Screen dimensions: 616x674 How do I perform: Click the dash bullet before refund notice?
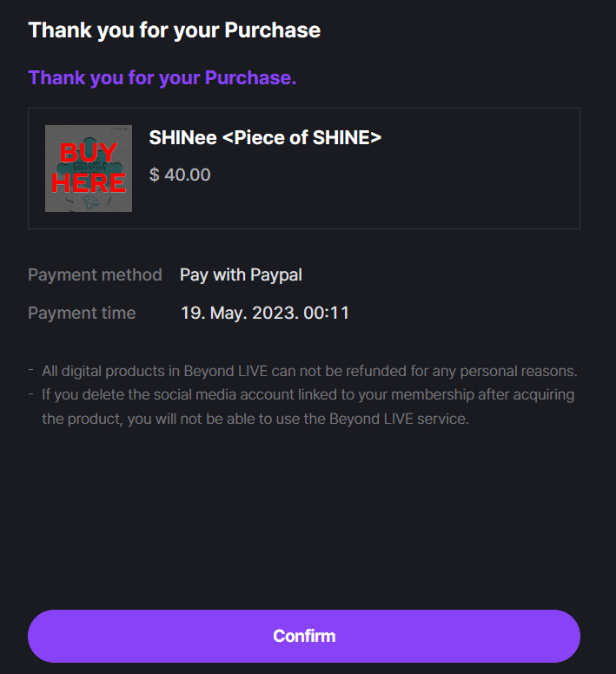[31, 371]
